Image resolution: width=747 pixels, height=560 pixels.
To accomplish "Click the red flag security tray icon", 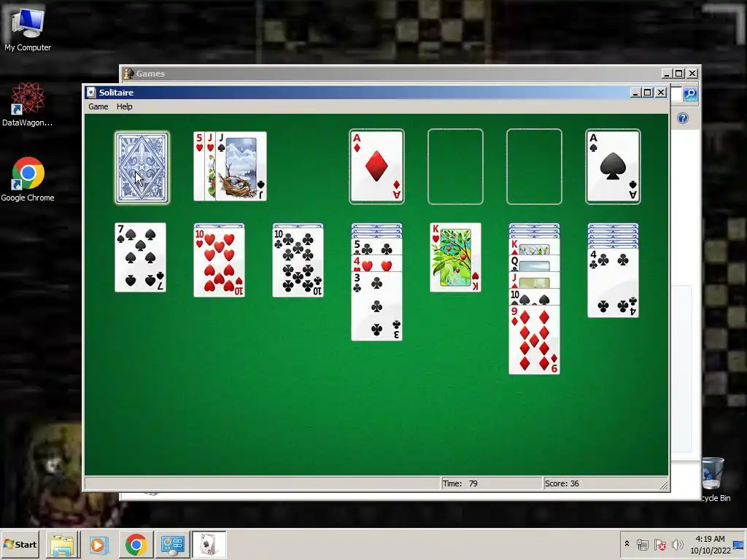I will pos(659,544).
